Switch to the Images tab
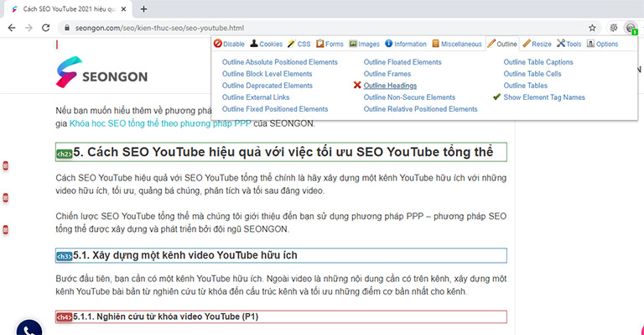 pyautogui.click(x=364, y=44)
